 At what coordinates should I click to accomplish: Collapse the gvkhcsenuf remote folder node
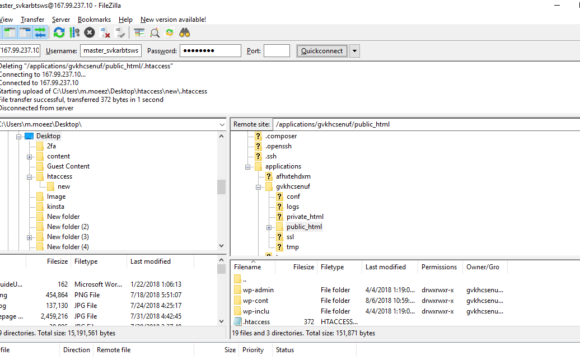[x=258, y=187]
